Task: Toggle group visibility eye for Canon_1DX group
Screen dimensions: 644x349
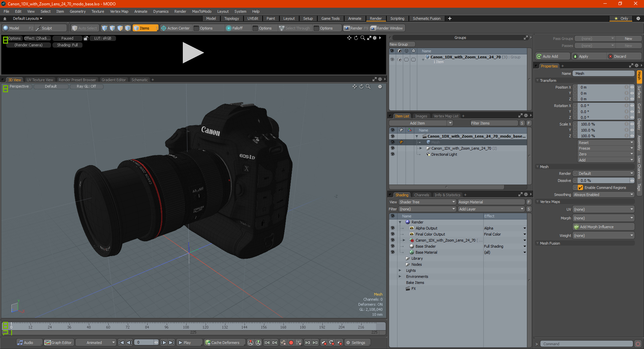Action: pos(392,59)
